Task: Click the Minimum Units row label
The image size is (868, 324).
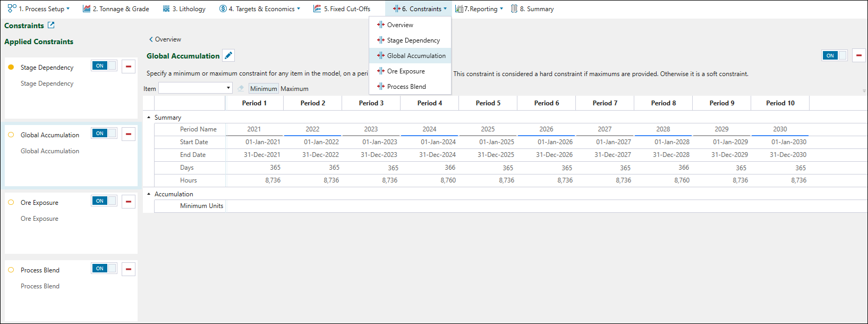Action: [201, 206]
